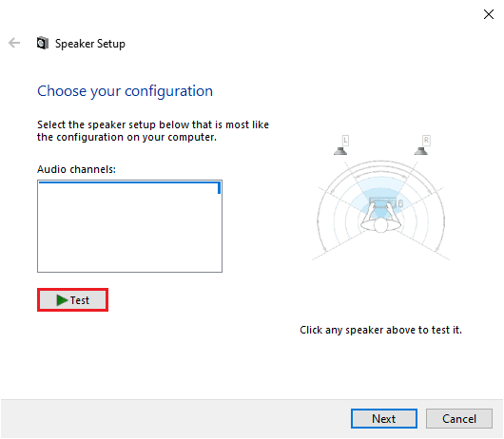Viewport: 504px width, 439px height.
Task: Click the 'Click any speaker above' hint text
Action: (x=380, y=330)
